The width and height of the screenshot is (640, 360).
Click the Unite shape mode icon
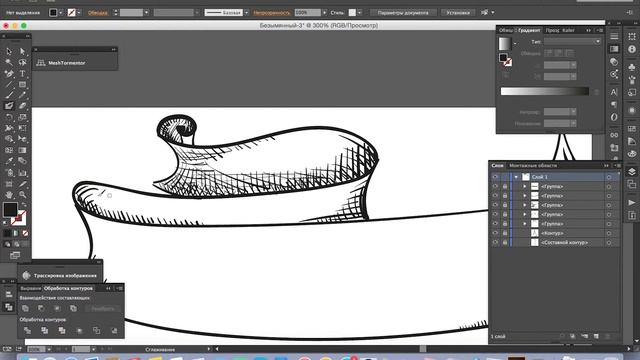(25, 309)
